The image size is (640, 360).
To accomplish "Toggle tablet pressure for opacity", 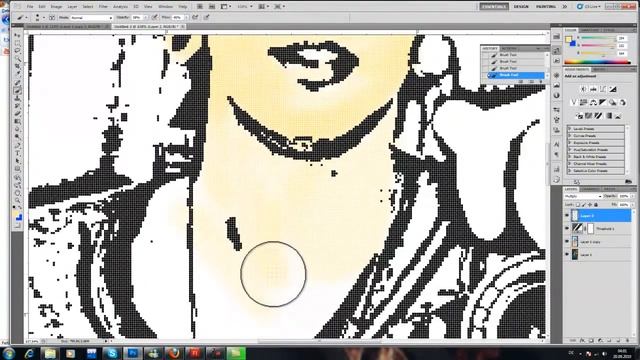I will coord(155,18).
